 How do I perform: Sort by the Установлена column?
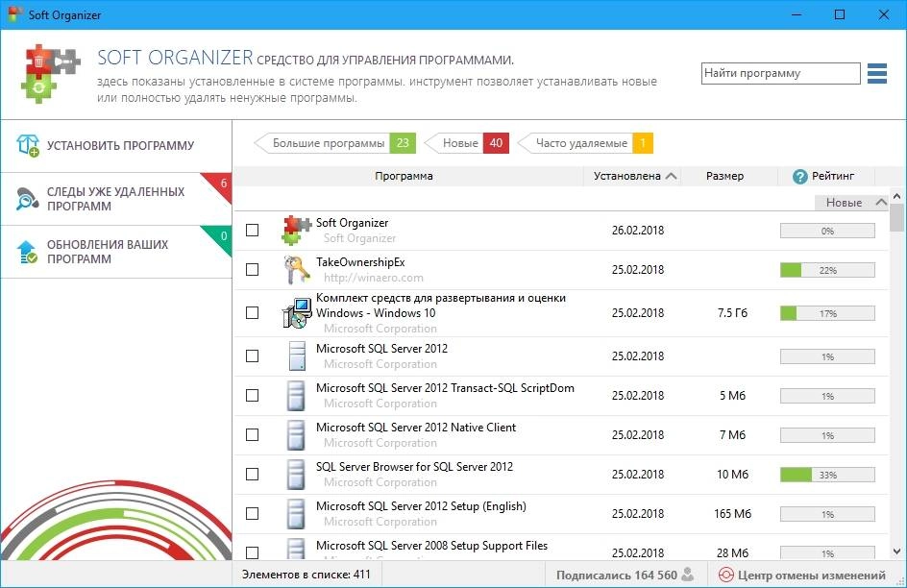pos(633,177)
